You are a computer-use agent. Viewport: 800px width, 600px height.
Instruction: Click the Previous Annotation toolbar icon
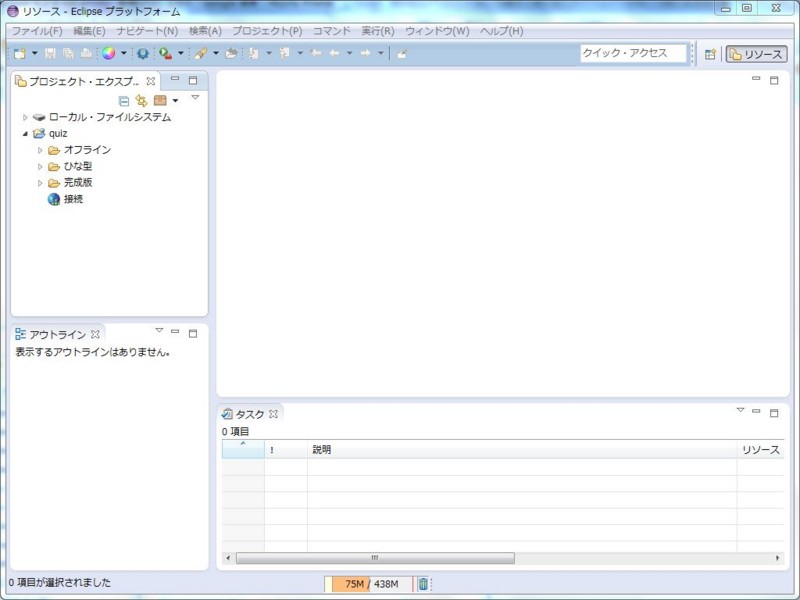click(x=285, y=53)
